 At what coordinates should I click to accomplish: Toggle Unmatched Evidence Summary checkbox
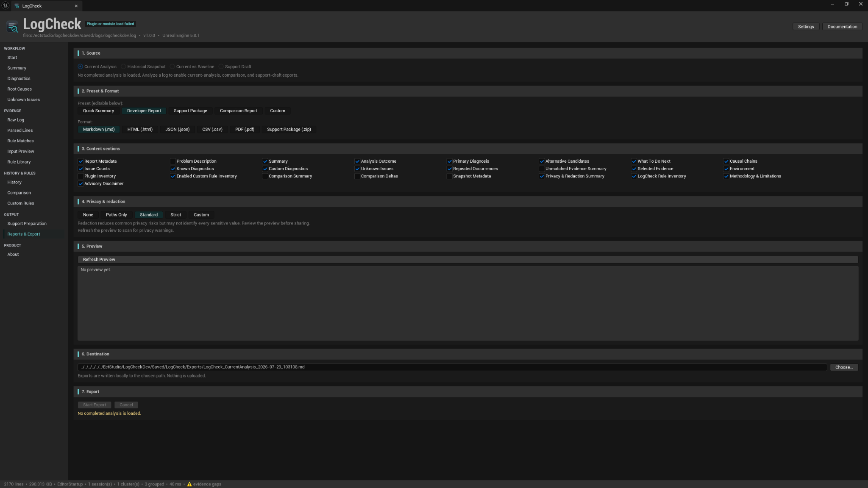542,169
